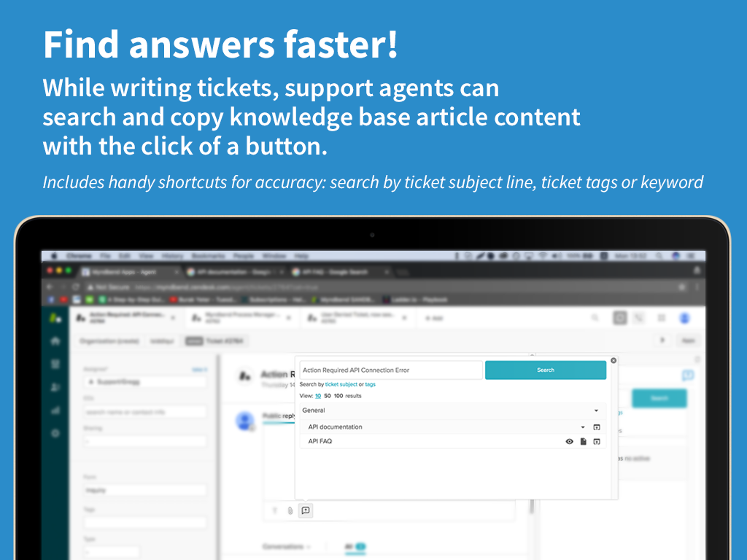Open the Admin gear in left sidebar
The width and height of the screenshot is (747, 560).
55,433
